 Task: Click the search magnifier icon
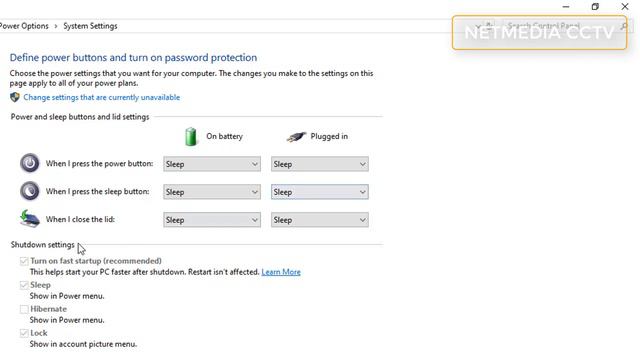coord(624,26)
